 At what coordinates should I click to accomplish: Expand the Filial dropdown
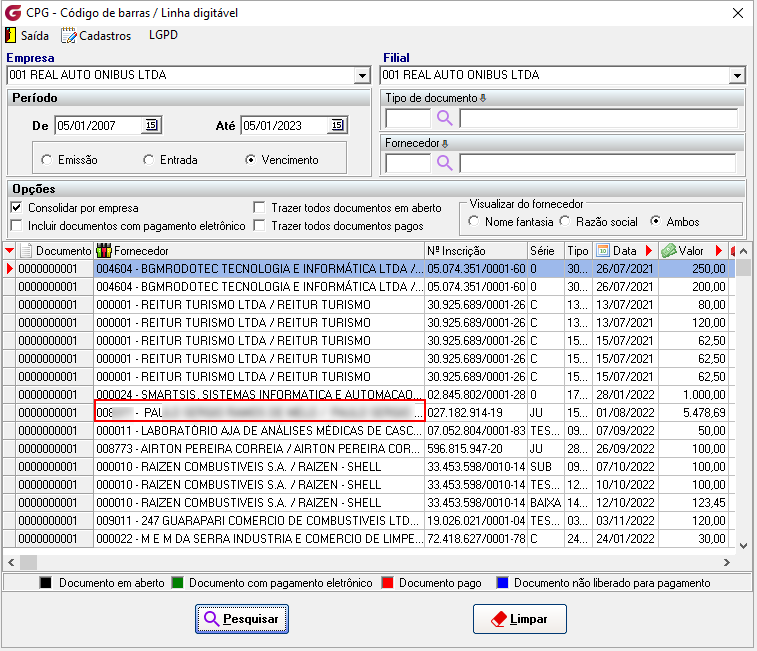click(x=737, y=75)
